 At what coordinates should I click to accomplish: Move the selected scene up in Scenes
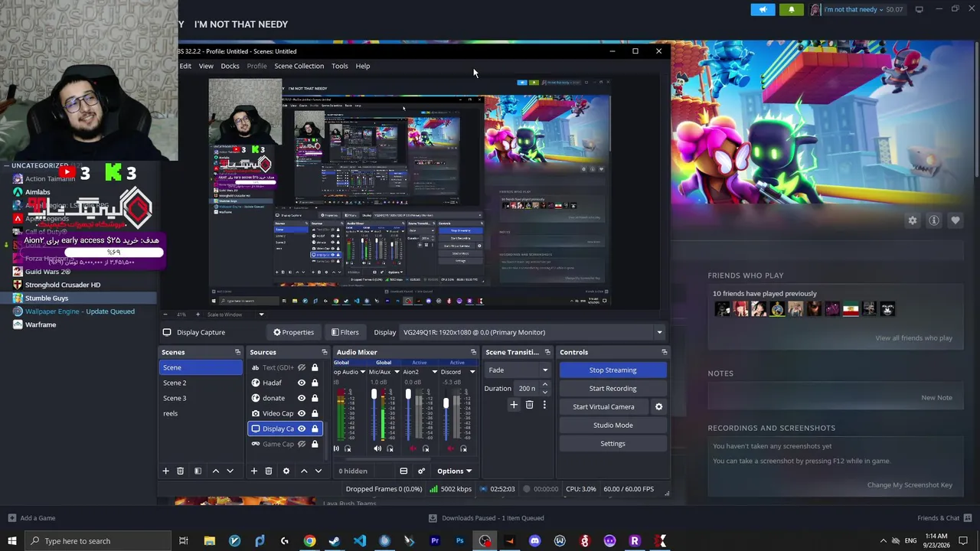coord(215,471)
